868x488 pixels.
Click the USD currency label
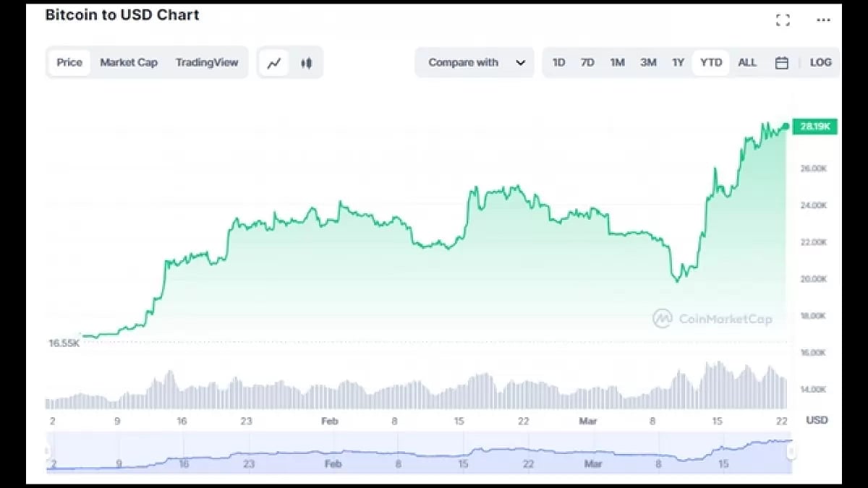[817, 420]
